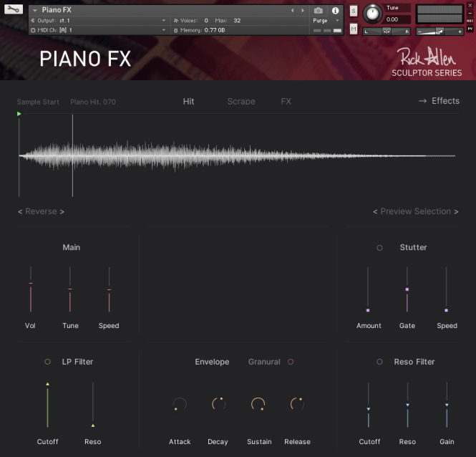Viewport: 476px width, 457px height.
Task: Click the Main Vol slider handle
Action: click(31, 284)
